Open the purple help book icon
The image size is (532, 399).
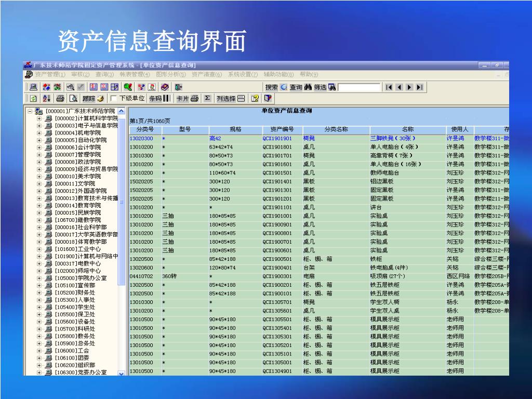tap(165, 87)
